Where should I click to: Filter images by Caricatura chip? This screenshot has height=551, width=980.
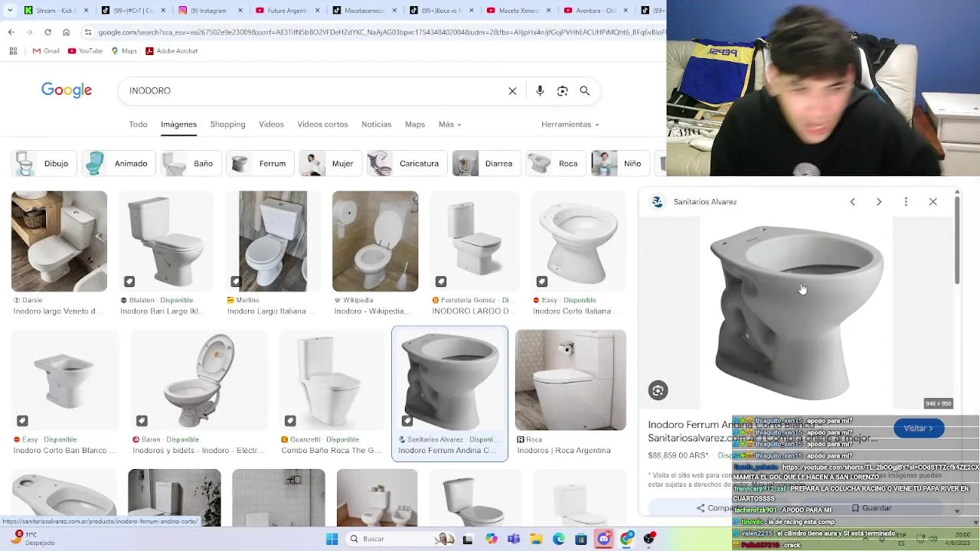point(407,164)
